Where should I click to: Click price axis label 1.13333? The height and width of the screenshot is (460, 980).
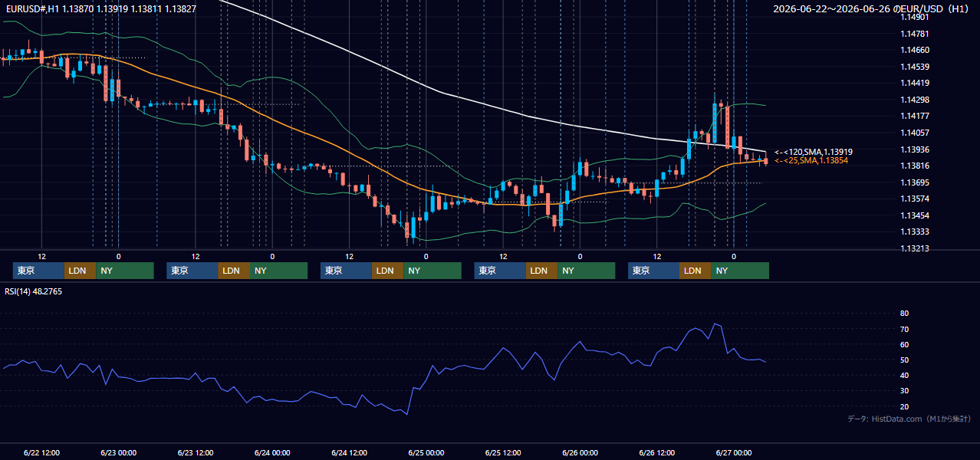pyautogui.click(x=915, y=232)
